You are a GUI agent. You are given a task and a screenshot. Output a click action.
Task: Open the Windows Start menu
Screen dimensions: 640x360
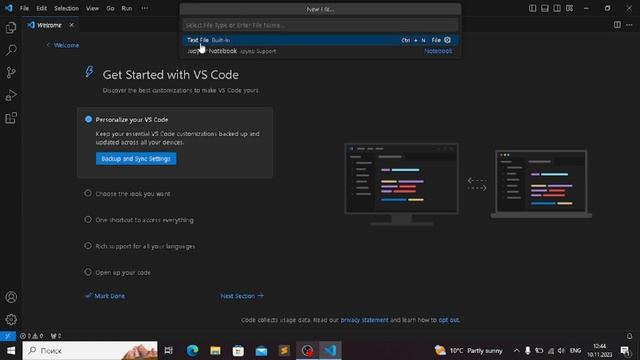[x=11, y=351]
